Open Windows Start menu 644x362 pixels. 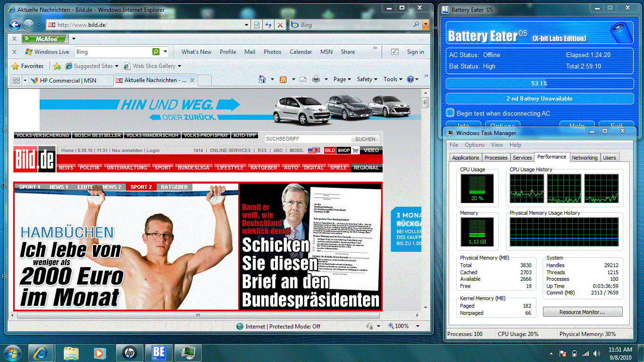point(13,353)
